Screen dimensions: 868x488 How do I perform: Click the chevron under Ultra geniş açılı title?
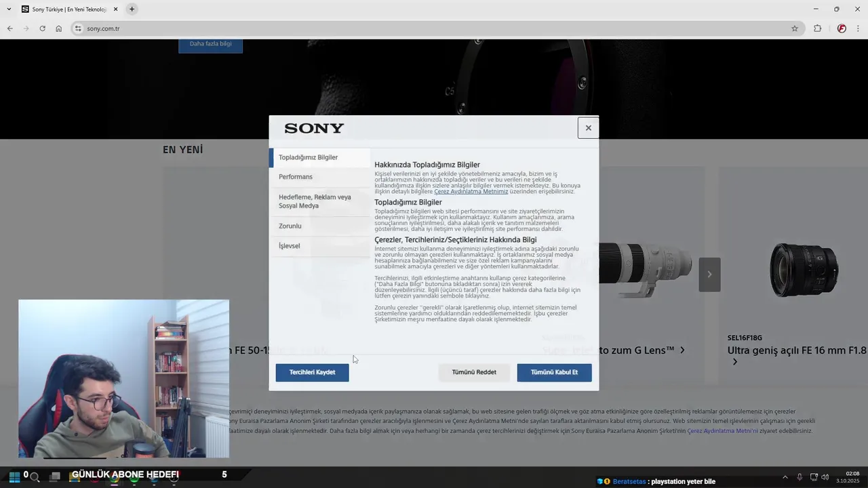pyautogui.click(x=734, y=362)
